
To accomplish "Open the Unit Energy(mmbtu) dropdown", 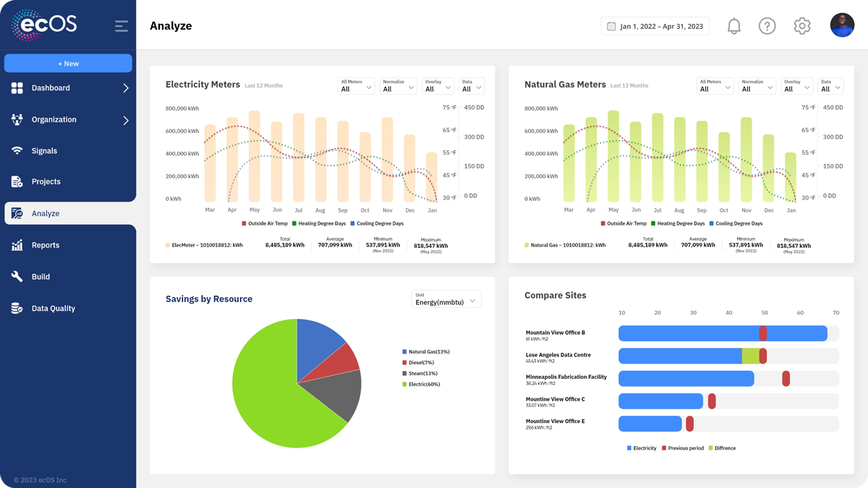I will (x=446, y=299).
